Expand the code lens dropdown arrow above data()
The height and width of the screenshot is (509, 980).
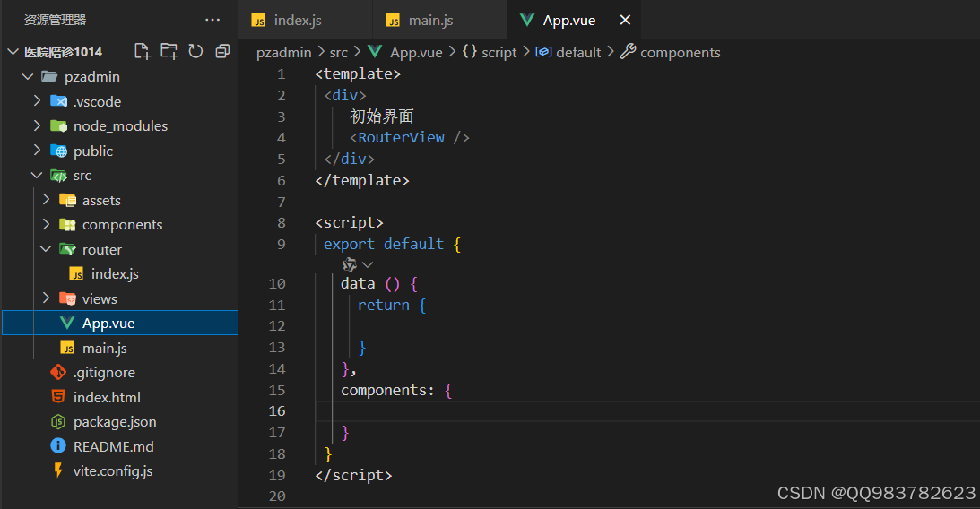368,264
